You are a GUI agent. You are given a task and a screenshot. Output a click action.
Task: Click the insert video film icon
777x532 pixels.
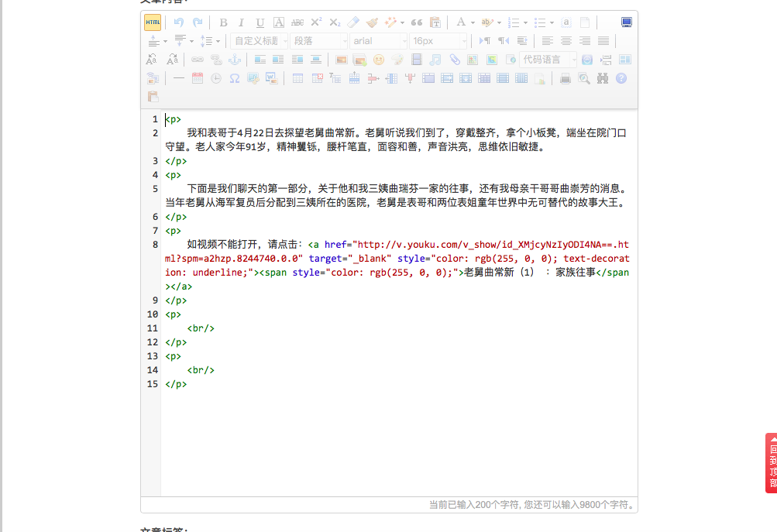coord(417,60)
